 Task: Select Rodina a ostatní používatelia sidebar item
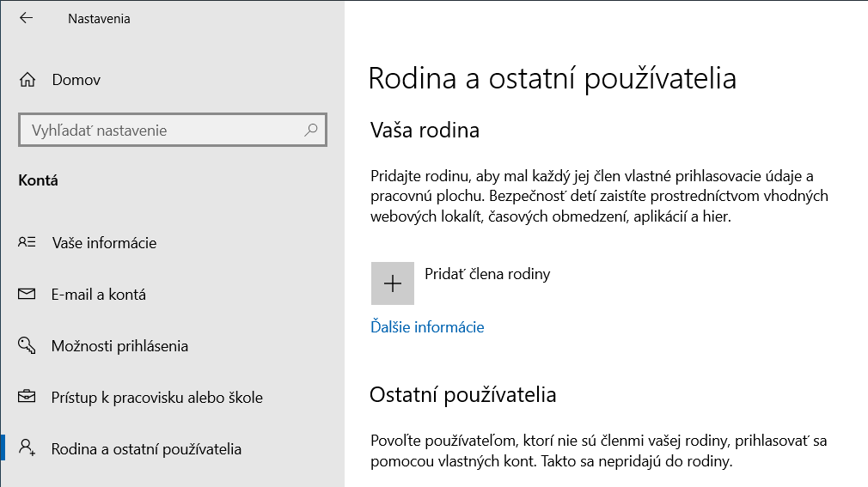[x=146, y=449]
